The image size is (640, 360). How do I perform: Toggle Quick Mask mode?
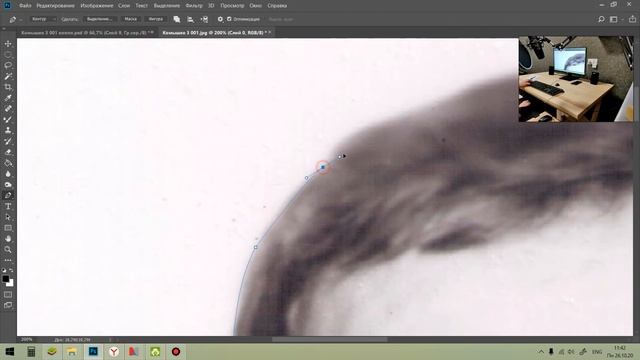point(8,294)
